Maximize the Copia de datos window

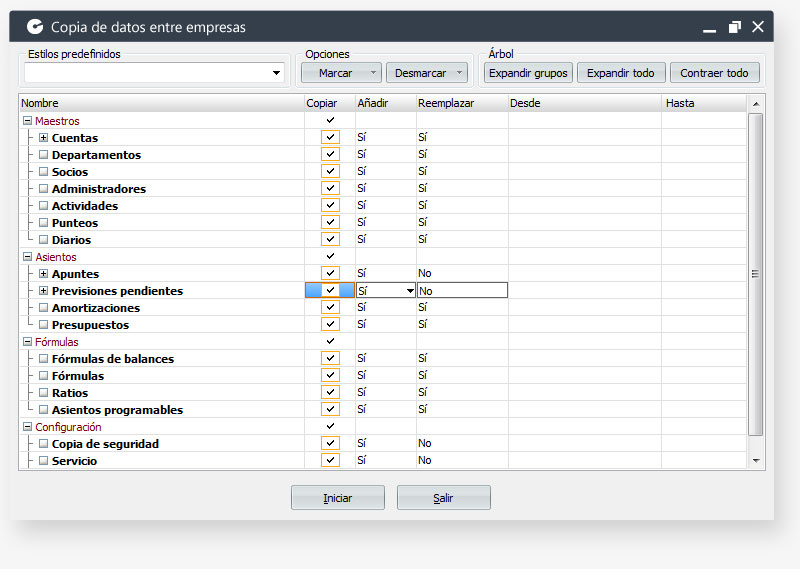(734, 27)
